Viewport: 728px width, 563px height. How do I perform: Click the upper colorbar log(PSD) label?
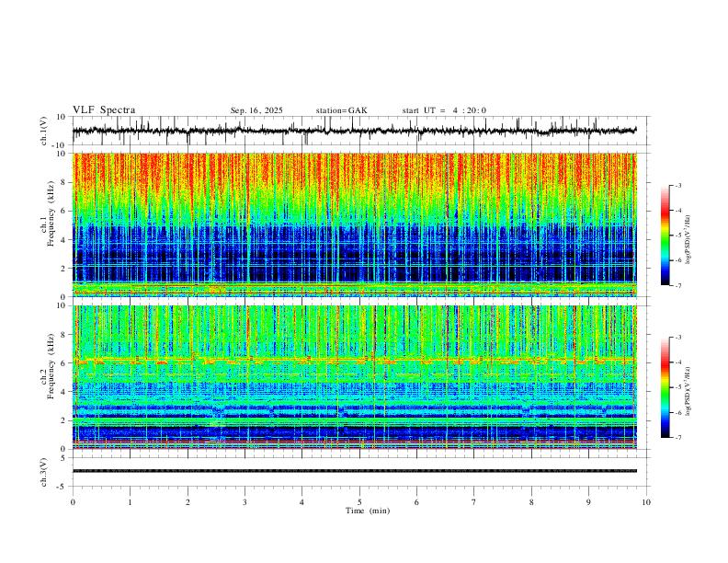[x=688, y=240]
